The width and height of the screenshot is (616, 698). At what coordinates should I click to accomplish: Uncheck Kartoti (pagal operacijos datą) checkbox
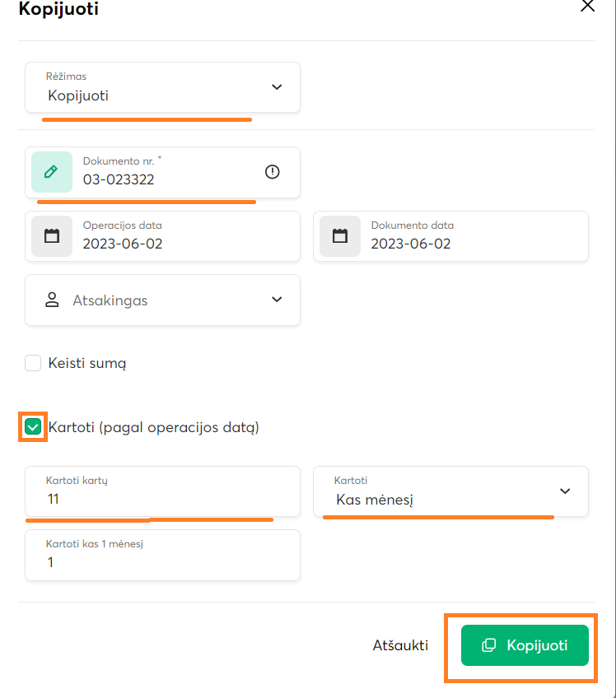point(33,427)
